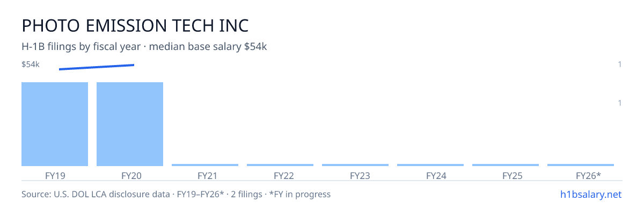The height and width of the screenshot is (215, 644).
Task: Select the FY20 filings bar
Action: pyautogui.click(x=130, y=124)
